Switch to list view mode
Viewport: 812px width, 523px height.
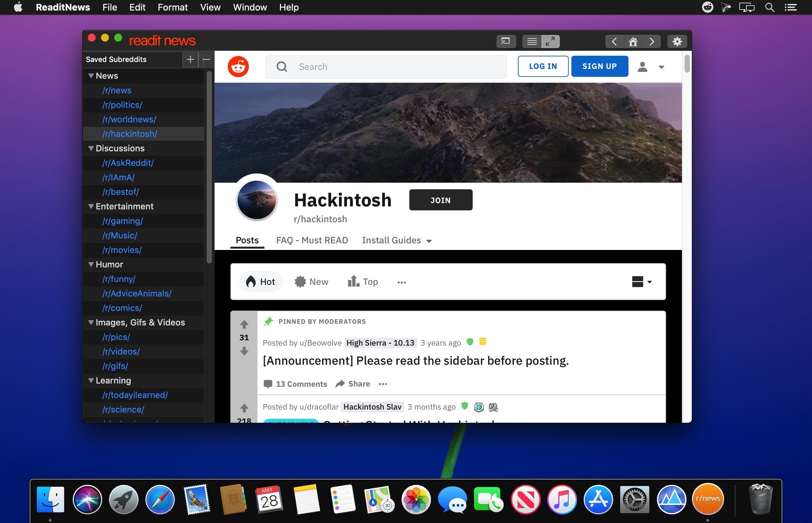[x=531, y=42]
